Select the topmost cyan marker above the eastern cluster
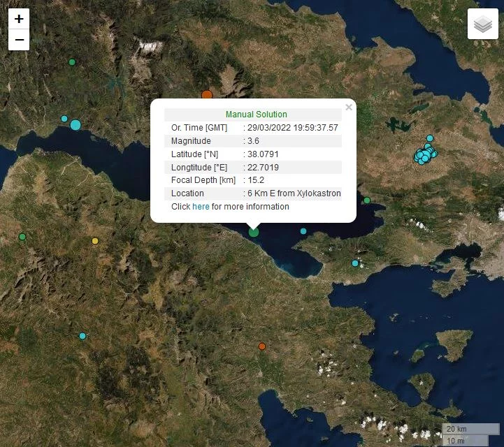Viewport: 504px width, 447px height. (x=430, y=138)
